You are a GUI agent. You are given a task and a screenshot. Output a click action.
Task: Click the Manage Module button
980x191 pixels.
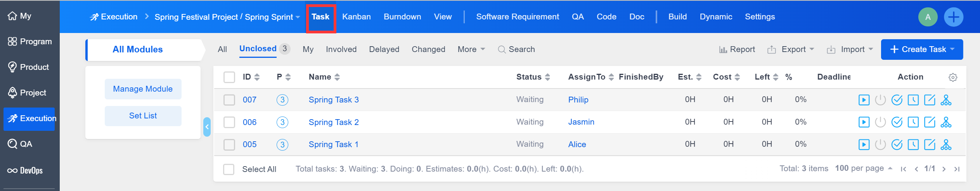(x=143, y=89)
